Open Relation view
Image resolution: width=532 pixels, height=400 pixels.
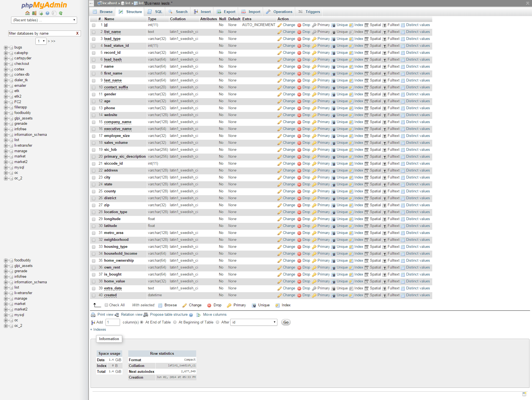[132, 315]
